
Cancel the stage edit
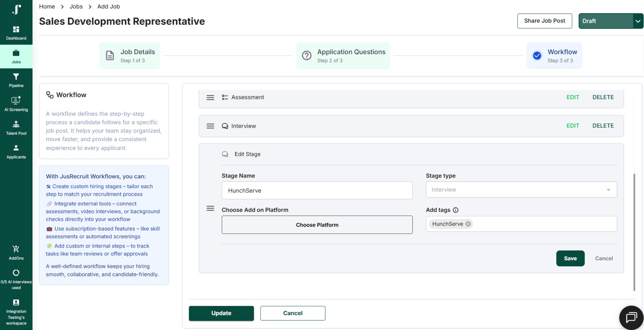604,259
